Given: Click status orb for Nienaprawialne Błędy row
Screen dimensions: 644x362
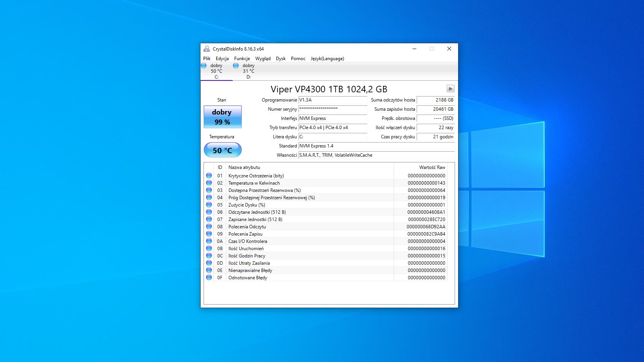Looking at the screenshot, I should 209,270.
